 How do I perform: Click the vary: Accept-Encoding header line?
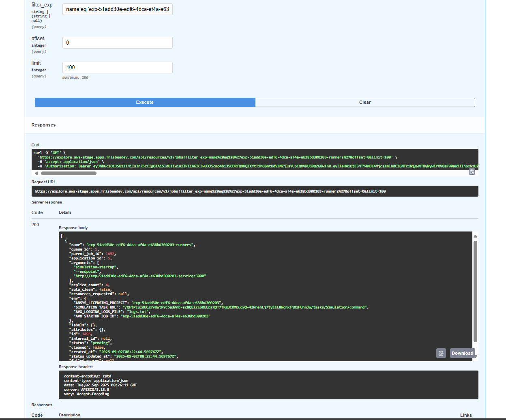[x=86, y=394]
